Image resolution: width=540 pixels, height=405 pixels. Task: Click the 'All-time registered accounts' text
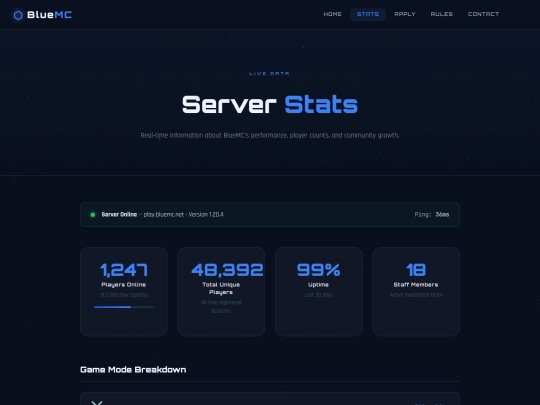221,307
